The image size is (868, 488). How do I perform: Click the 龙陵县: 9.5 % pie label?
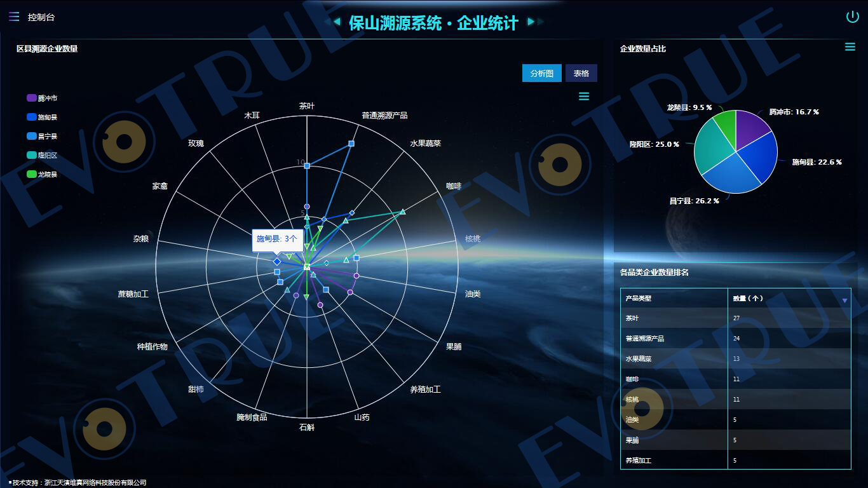689,107
